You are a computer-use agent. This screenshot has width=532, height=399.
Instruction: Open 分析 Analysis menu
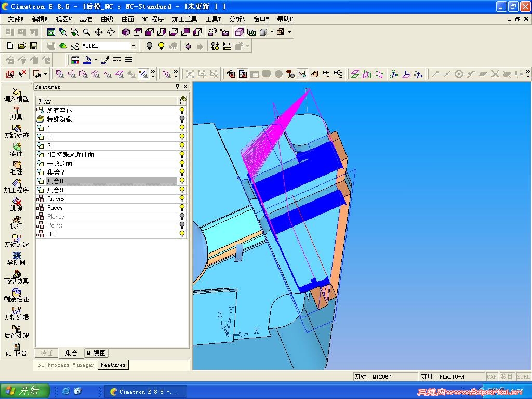tap(237, 19)
